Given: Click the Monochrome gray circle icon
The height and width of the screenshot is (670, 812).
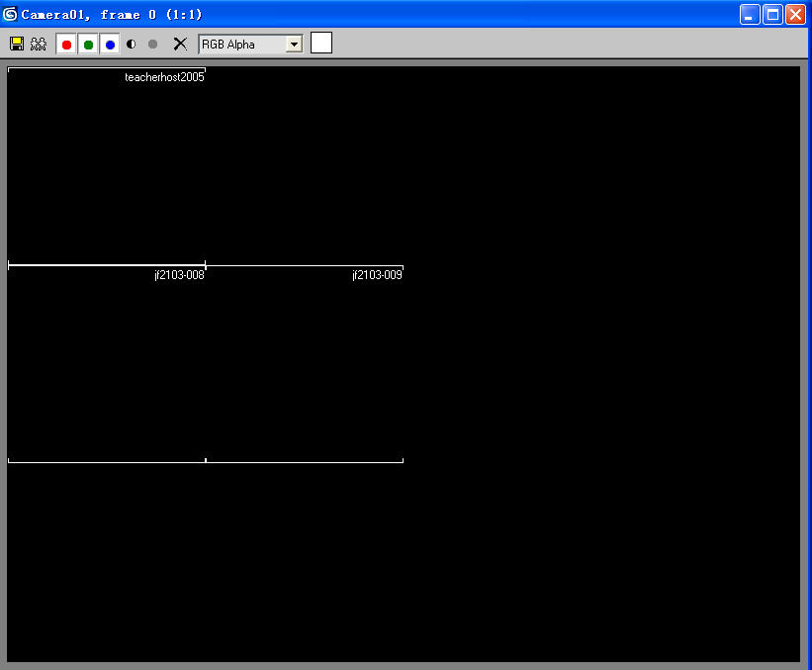Looking at the screenshot, I should click(x=152, y=45).
